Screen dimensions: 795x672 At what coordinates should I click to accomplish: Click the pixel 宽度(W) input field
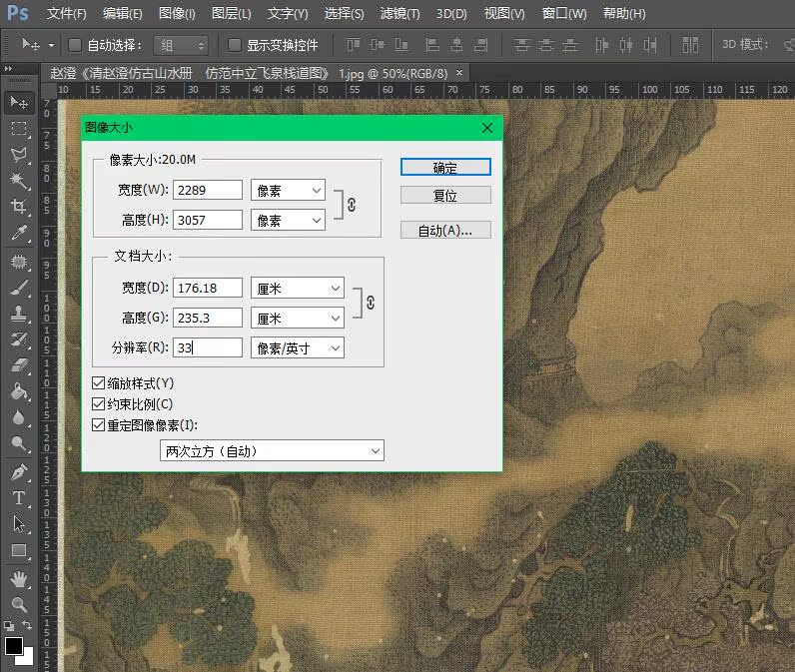(208, 190)
